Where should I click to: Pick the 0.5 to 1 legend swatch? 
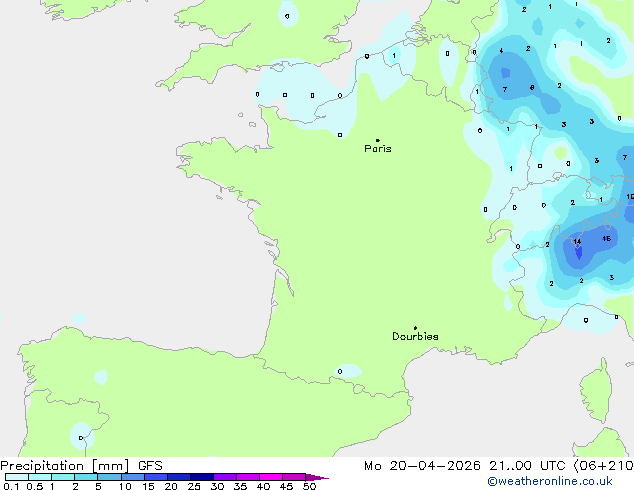coord(40,477)
